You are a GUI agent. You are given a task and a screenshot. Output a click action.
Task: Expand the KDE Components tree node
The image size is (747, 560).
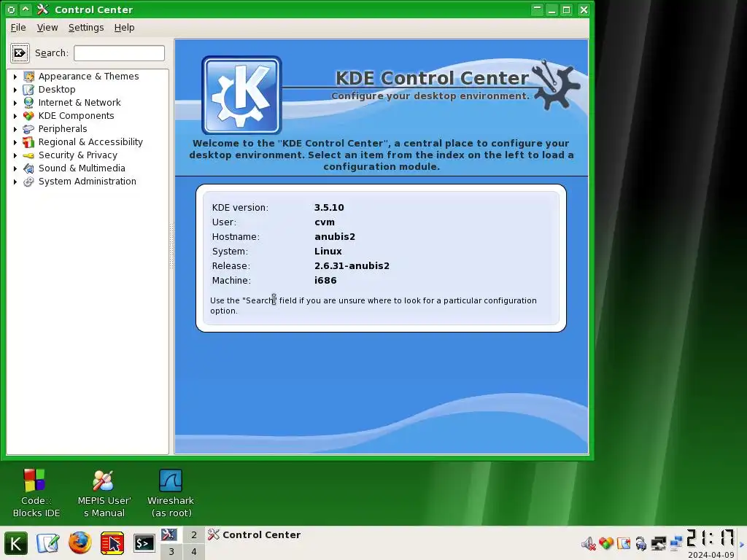[x=15, y=116]
